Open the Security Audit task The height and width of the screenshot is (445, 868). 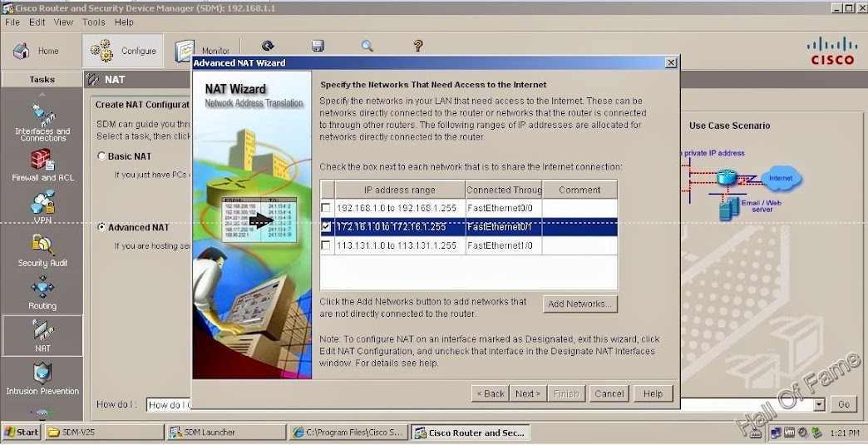(x=42, y=250)
